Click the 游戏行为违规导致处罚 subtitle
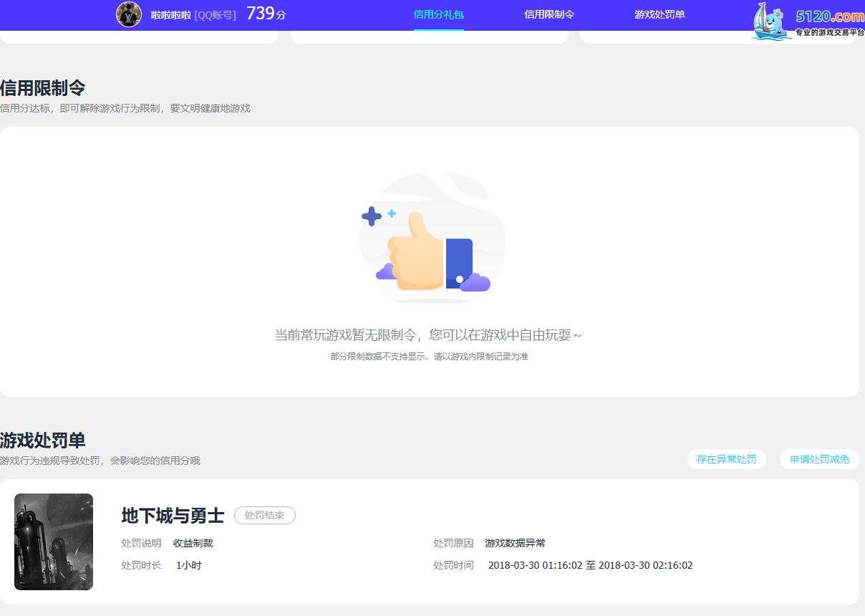 (100, 461)
